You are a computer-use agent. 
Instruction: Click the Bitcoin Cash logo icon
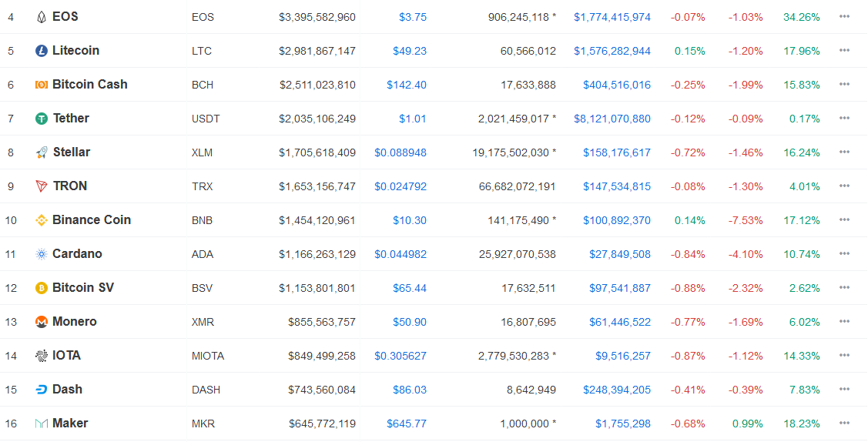pyautogui.click(x=42, y=85)
